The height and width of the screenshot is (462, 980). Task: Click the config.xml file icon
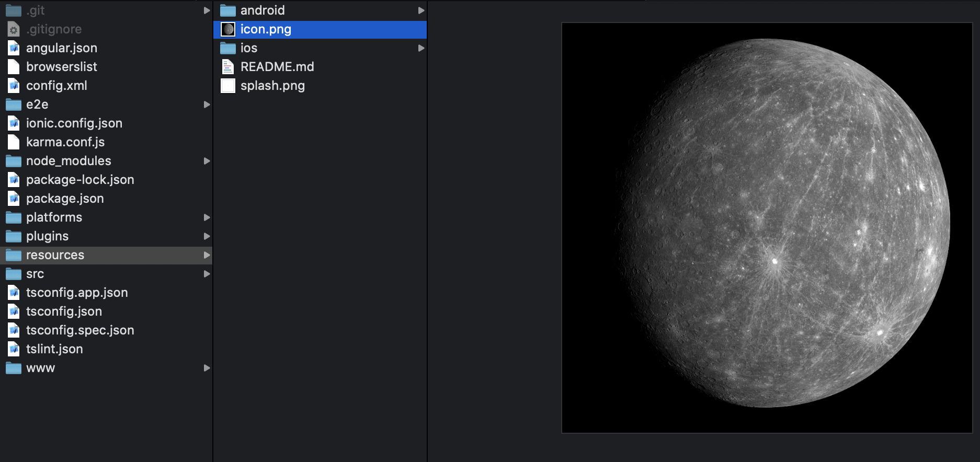coord(14,86)
